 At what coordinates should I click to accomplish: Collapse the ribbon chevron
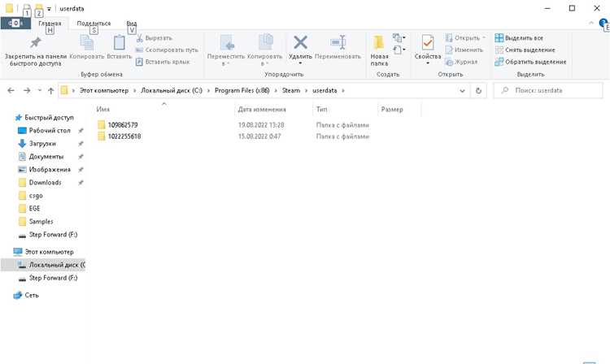click(591, 23)
